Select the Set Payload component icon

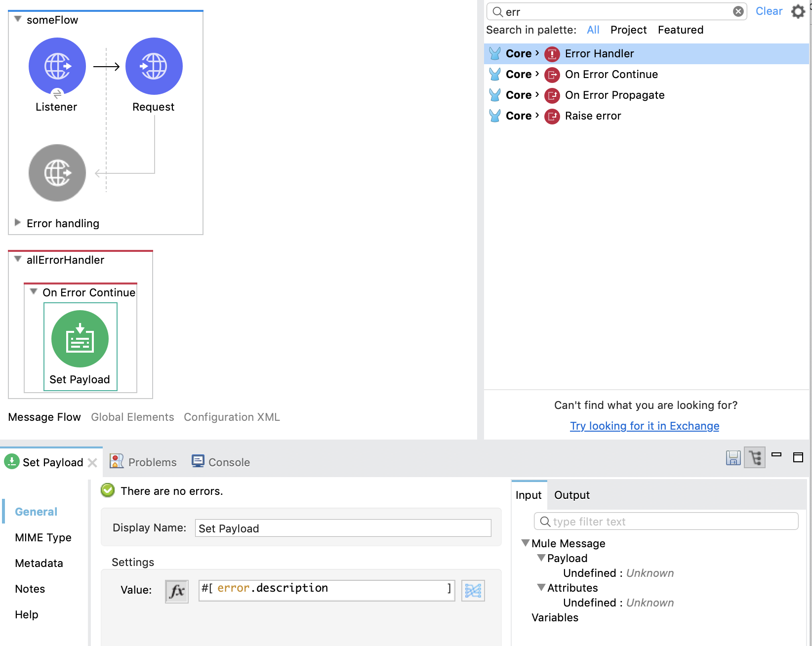tap(80, 339)
